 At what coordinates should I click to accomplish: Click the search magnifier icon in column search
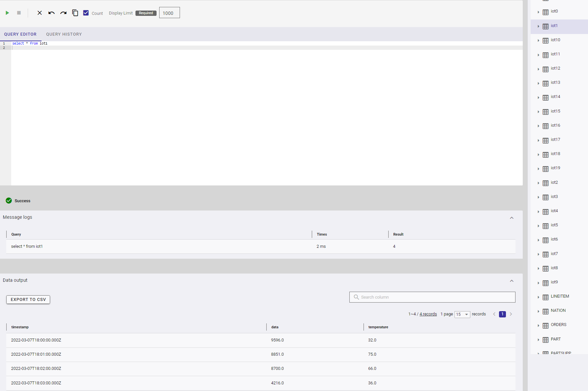(x=356, y=297)
